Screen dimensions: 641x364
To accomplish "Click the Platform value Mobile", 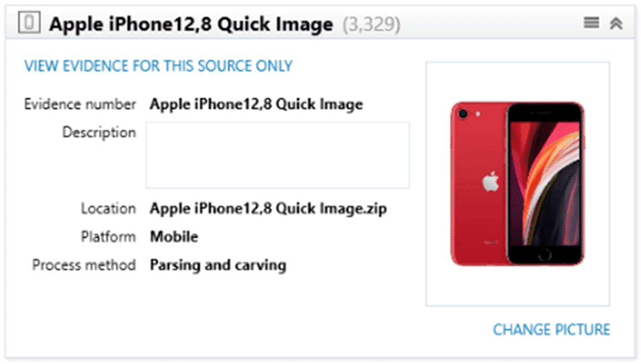I will click(174, 236).
